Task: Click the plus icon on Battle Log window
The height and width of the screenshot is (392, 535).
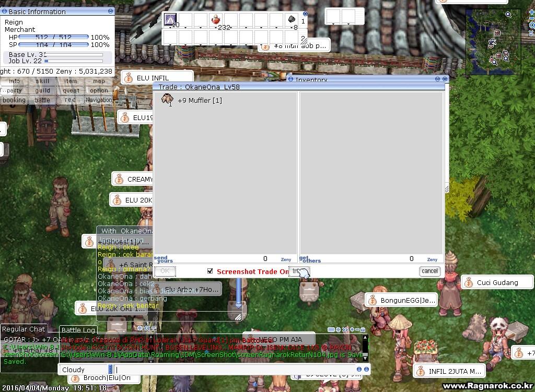Action: [x=352, y=329]
